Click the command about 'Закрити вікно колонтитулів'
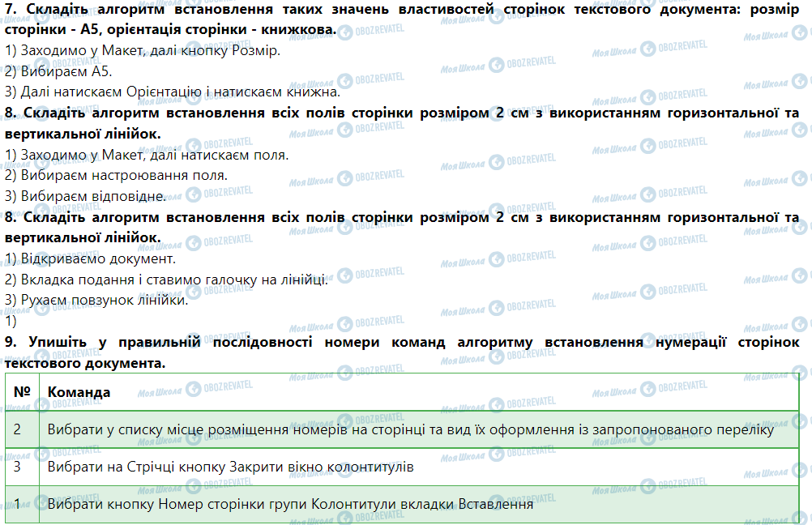Image resolution: width=812 pixels, height=525 pixels. [x=231, y=467]
